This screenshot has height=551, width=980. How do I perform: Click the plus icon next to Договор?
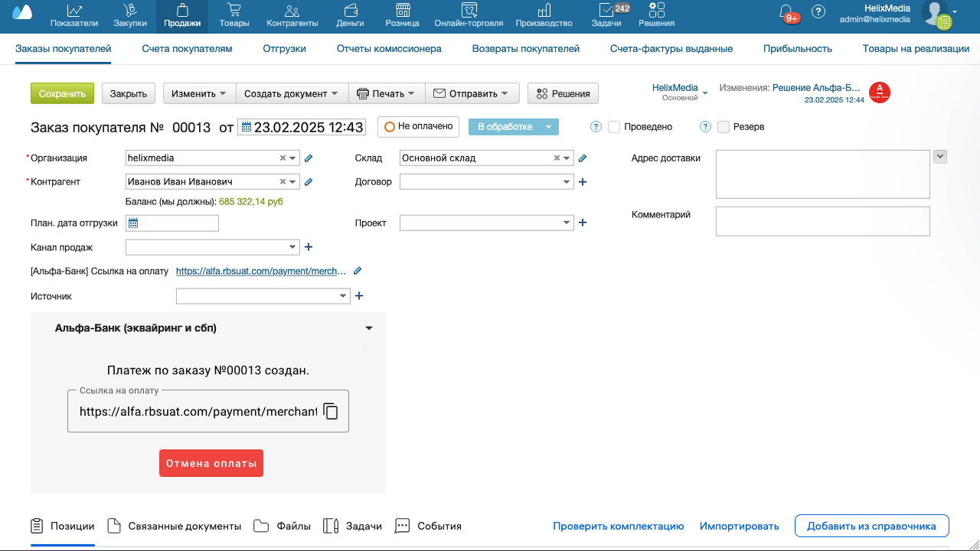pos(582,182)
